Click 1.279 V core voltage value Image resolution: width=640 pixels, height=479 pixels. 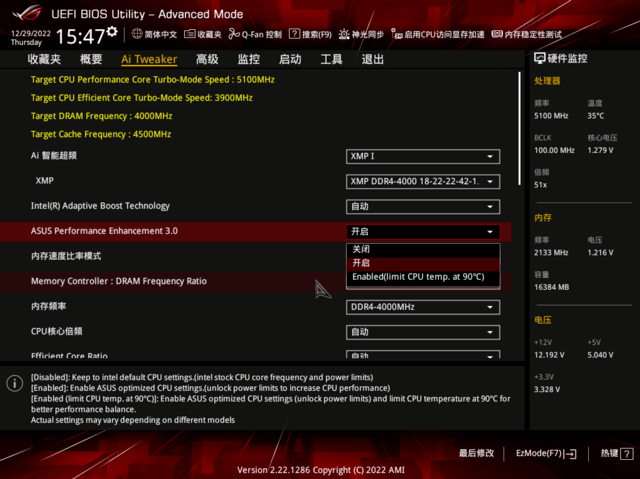point(600,151)
